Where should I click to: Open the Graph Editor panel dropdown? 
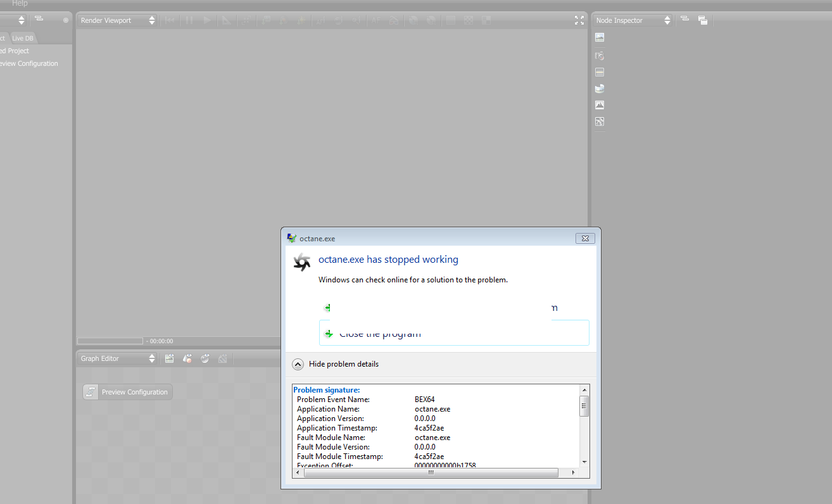click(x=117, y=358)
